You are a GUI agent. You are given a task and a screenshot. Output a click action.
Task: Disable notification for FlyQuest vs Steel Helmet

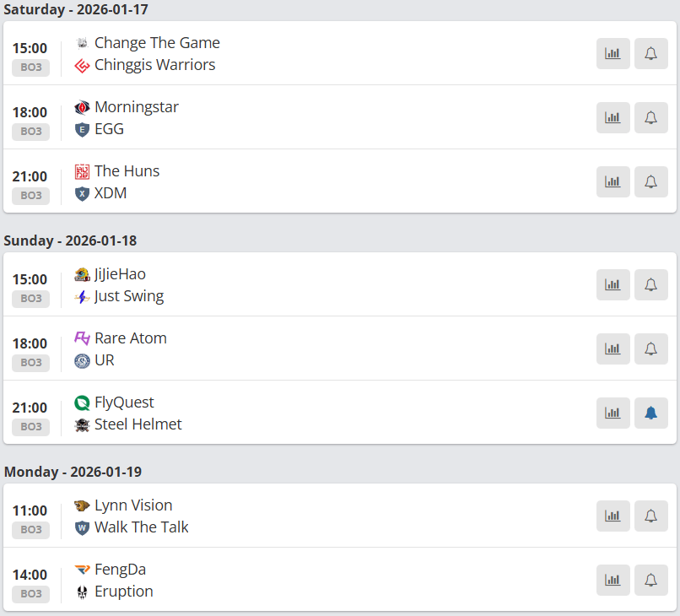(x=650, y=413)
